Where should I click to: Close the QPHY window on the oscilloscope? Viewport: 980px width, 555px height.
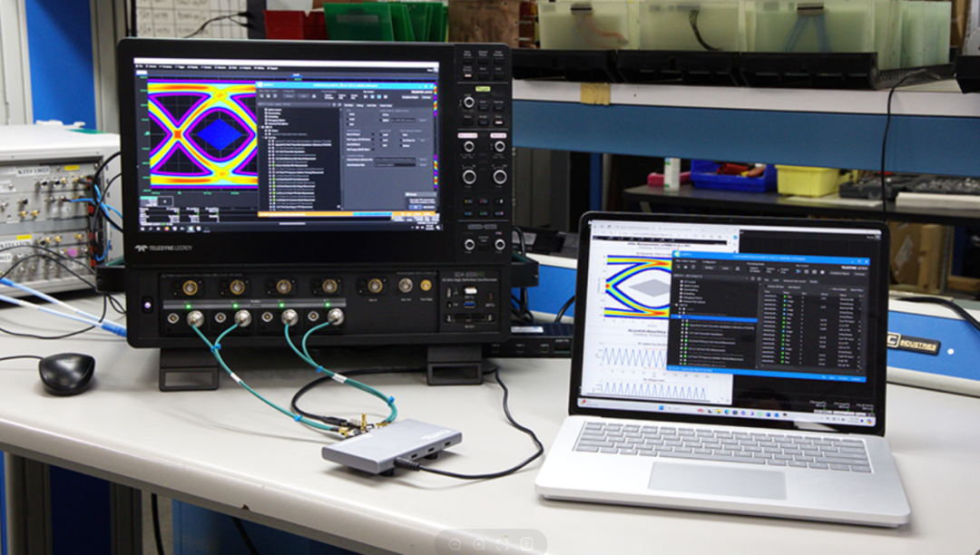(x=432, y=86)
